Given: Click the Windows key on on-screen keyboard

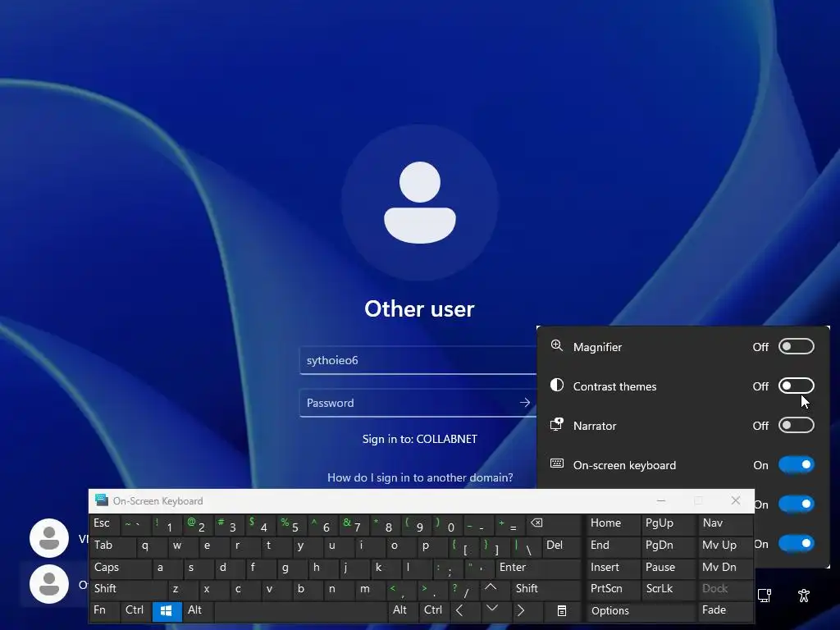Looking at the screenshot, I should pos(167,611).
